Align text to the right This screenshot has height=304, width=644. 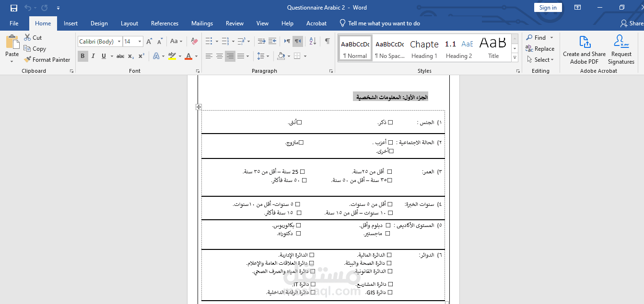pyautogui.click(x=230, y=56)
